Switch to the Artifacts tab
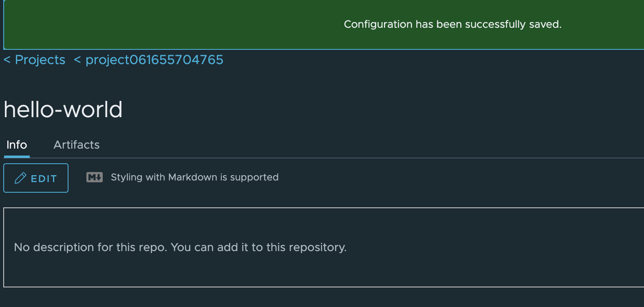This screenshot has height=307, width=644. click(76, 145)
